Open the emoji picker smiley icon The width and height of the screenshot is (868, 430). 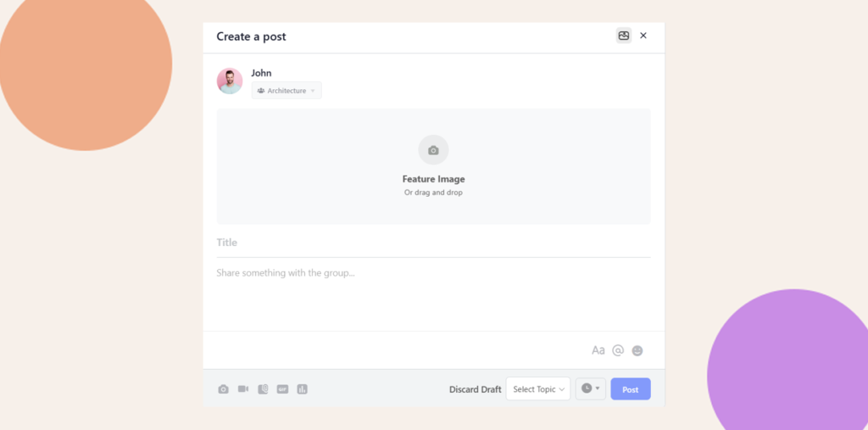click(x=637, y=350)
